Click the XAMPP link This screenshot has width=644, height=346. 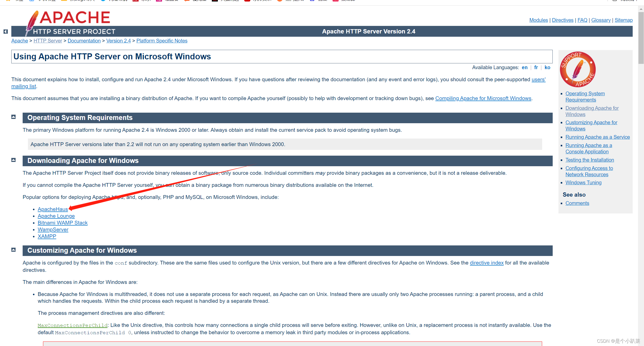tap(47, 236)
